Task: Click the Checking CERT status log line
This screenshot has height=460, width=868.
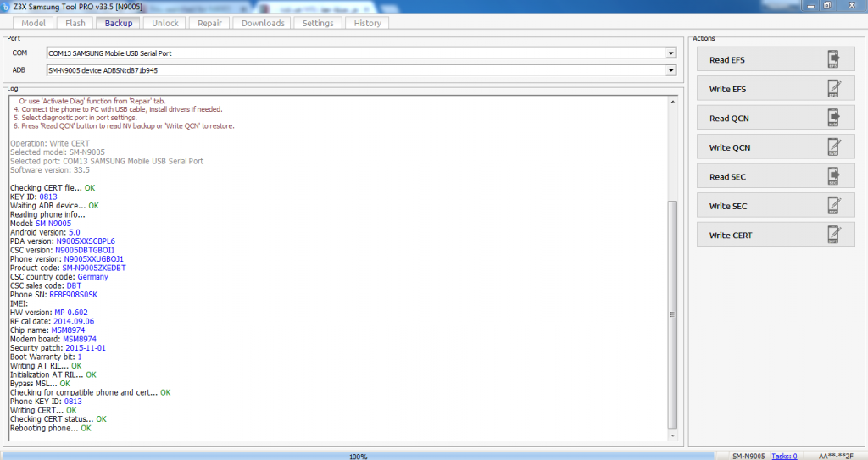Action: [x=58, y=419]
